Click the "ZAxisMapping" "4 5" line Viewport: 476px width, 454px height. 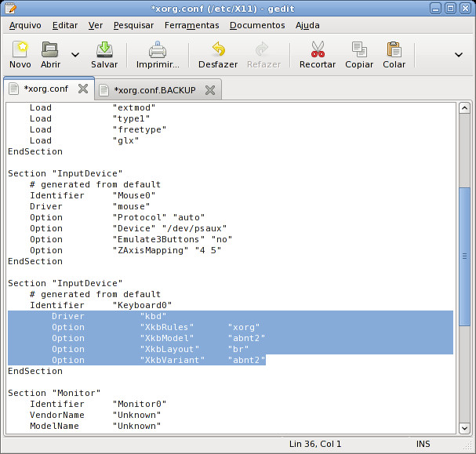[125, 250]
